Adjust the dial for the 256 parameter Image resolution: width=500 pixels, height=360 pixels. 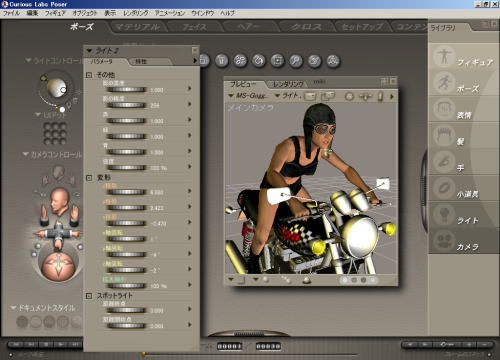click(x=126, y=105)
